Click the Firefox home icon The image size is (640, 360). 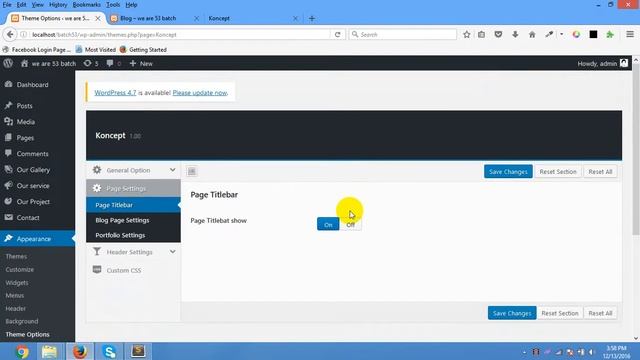click(x=532, y=35)
